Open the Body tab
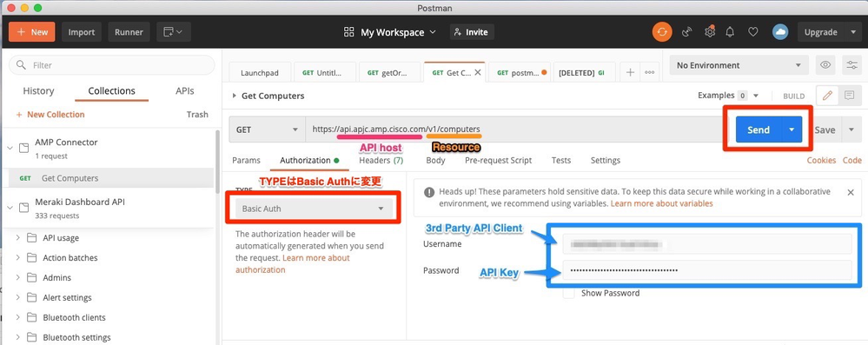Screen dimensions: 868x345 (x=435, y=160)
